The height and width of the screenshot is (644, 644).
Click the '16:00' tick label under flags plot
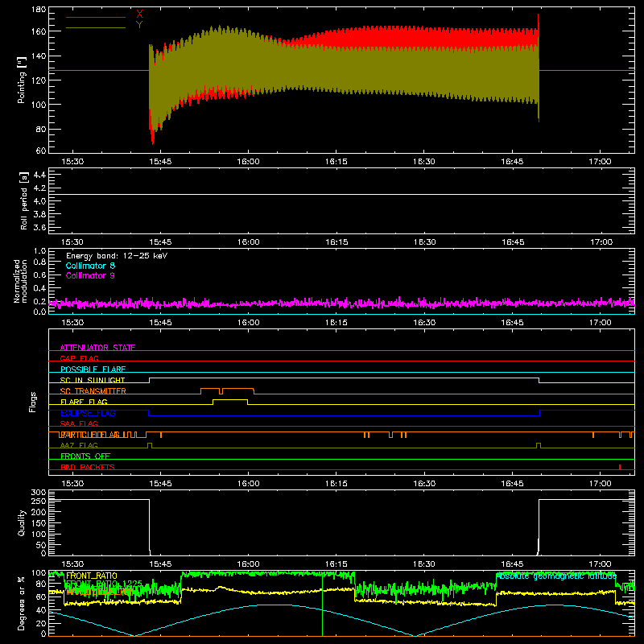(248, 484)
